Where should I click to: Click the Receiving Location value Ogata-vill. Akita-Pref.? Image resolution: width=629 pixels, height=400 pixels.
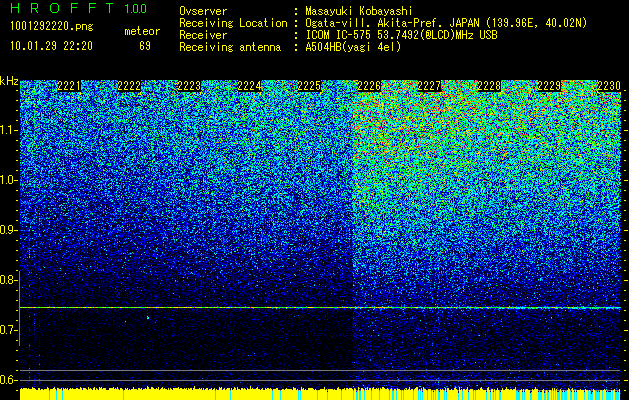pos(371,23)
